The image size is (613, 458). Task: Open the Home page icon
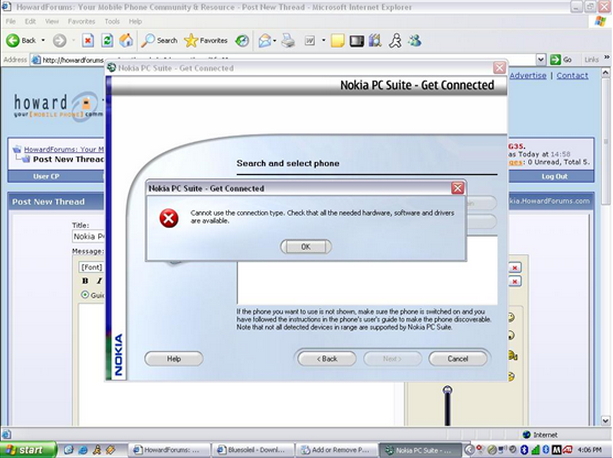(x=126, y=40)
